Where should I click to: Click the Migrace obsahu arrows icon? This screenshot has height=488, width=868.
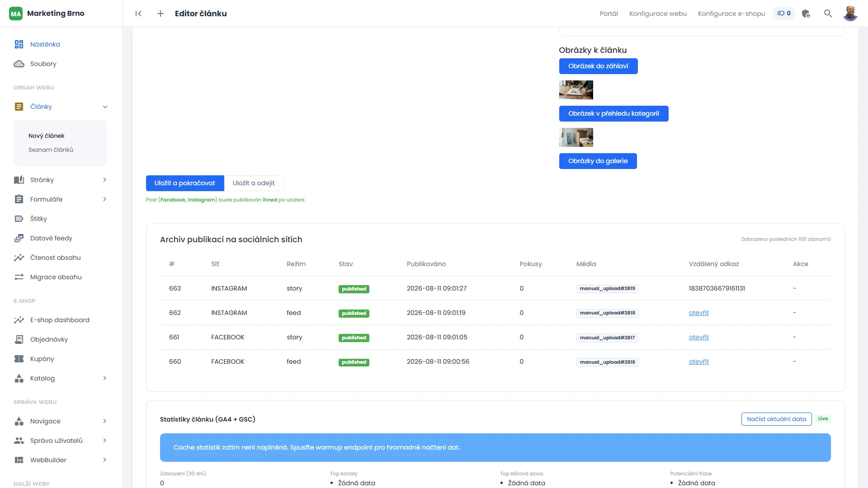point(19,277)
